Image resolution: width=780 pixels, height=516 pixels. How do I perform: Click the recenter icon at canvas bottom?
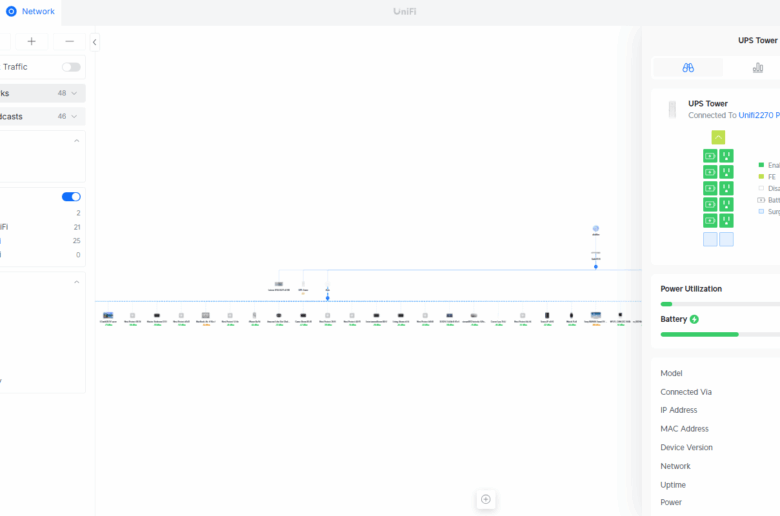click(x=486, y=499)
